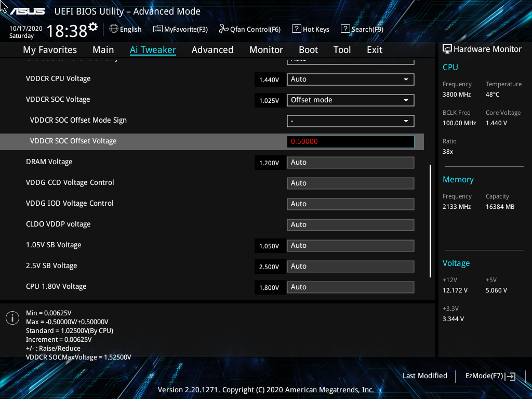Open Qfan Control(F6)

click(x=250, y=29)
